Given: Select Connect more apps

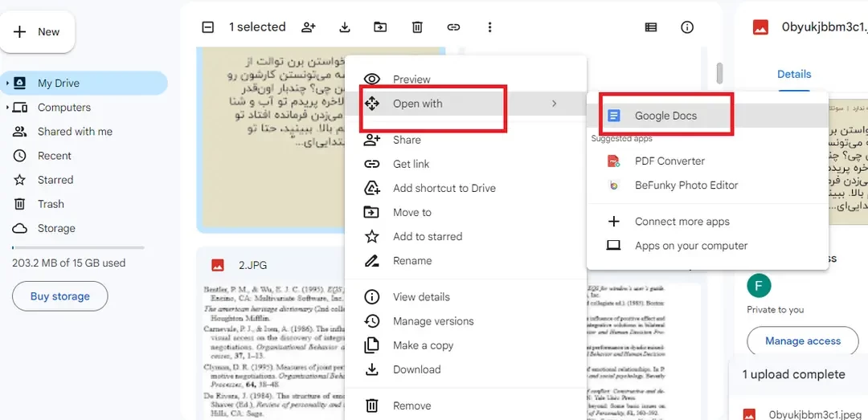Looking at the screenshot, I should pyautogui.click(x=707, y=222).
